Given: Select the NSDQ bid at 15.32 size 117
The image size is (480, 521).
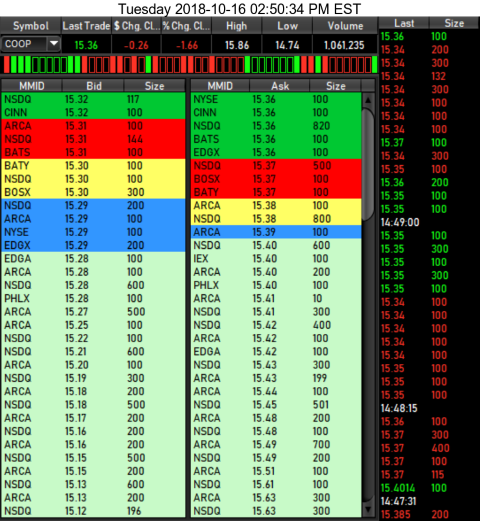Looking at the screenshot, I should [93, 99].
